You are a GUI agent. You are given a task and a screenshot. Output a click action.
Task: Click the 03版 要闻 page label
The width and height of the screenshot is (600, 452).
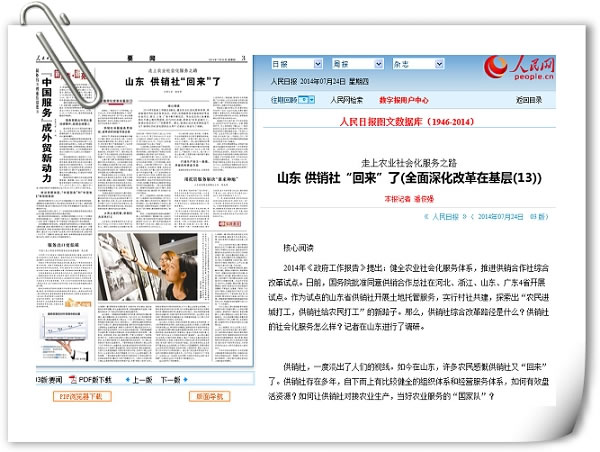(48, 380)
